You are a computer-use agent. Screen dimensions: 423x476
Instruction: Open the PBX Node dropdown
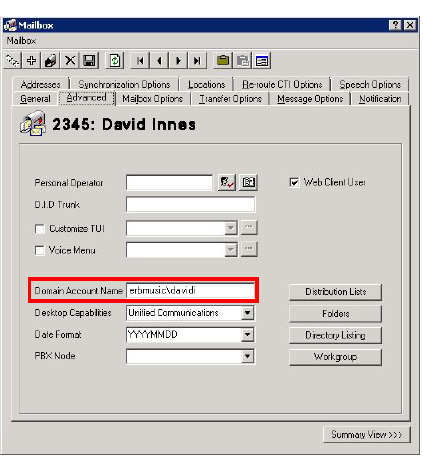[x=247, y=356]
